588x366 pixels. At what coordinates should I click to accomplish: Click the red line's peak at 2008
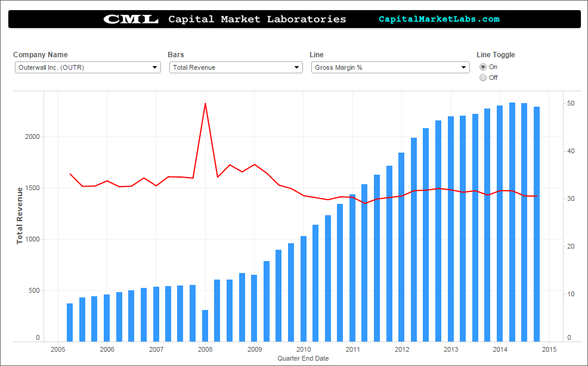[205, 104]
